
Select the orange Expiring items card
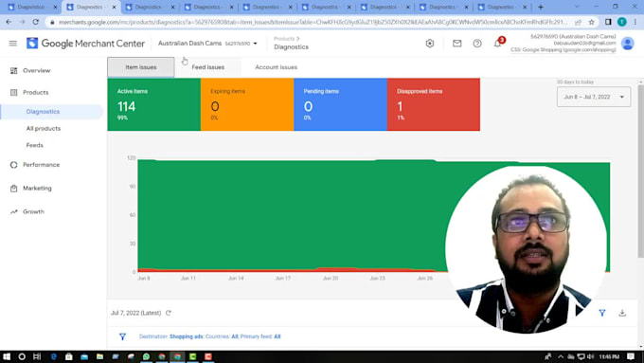[x=247, y=104]
